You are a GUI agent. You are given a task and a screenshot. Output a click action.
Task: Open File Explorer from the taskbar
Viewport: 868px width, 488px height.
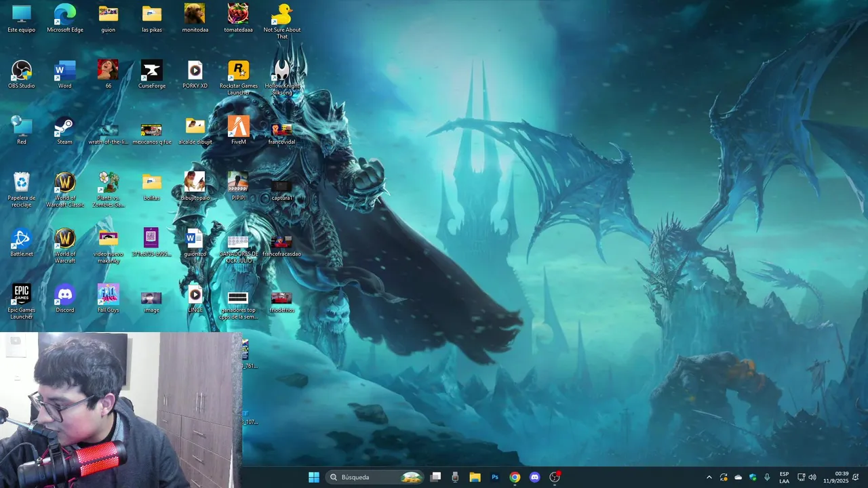coord(475,477)
